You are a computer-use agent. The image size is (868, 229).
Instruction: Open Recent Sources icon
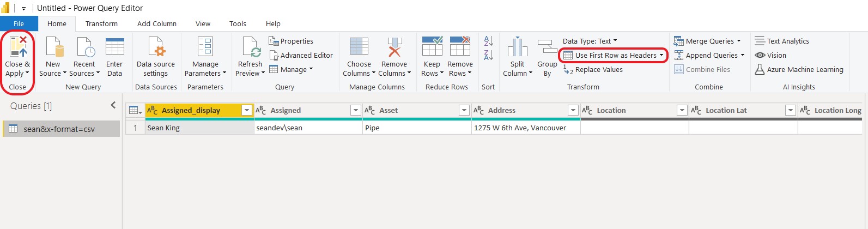coord(86,46)
